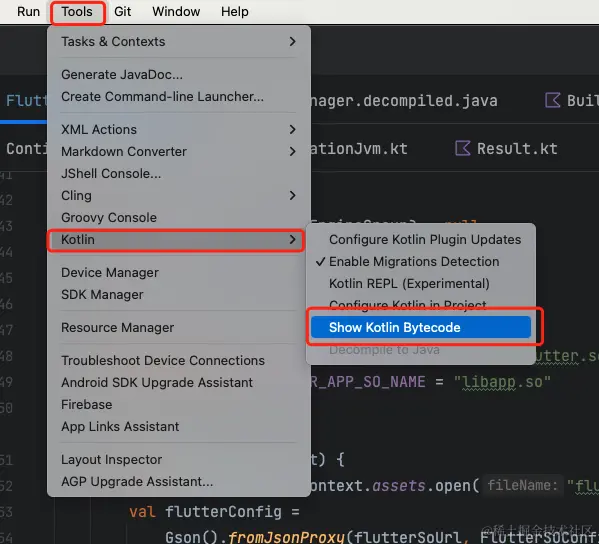Screen dimensions: 599x544
Task: Open JShell Console...
Action: click(179, 173)
